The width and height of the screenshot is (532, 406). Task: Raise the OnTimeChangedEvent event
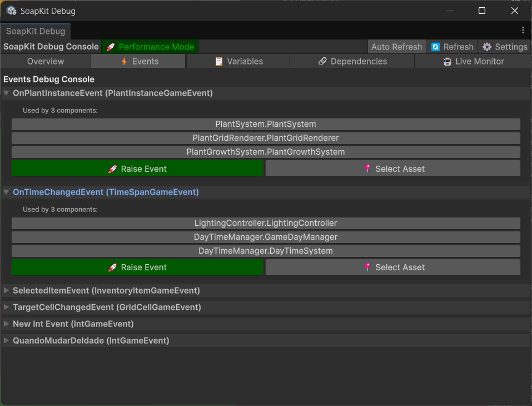pyautogui.click(x=137, y=267)
